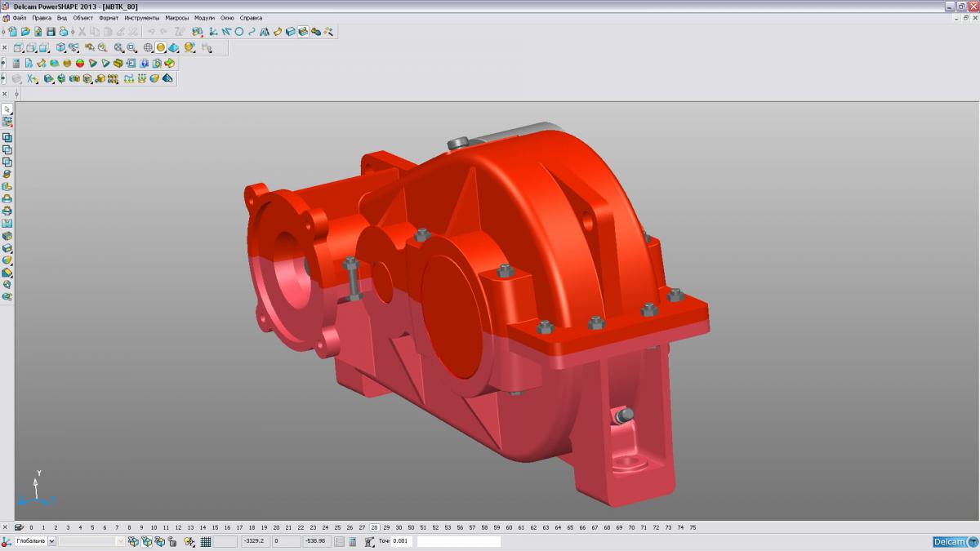This screenshot has height=551, width=980.
Task: Click the status bar calculator icon
Action: [352, 542]
